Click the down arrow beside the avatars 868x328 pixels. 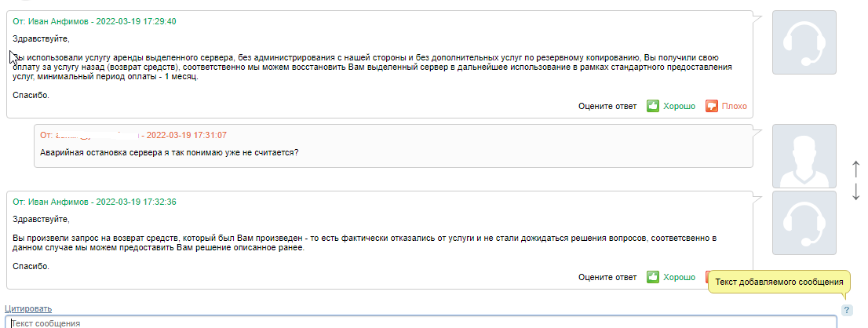(x=855, y=191)
